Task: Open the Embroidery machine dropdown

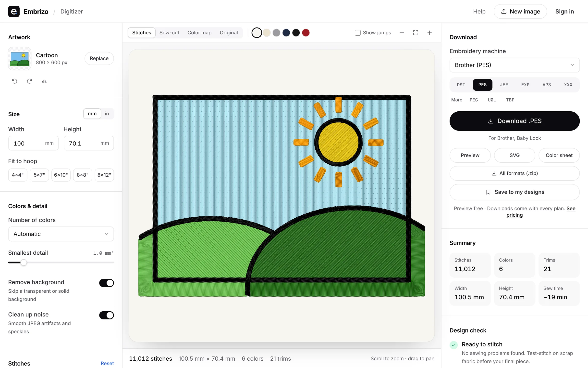Action: 514,65
